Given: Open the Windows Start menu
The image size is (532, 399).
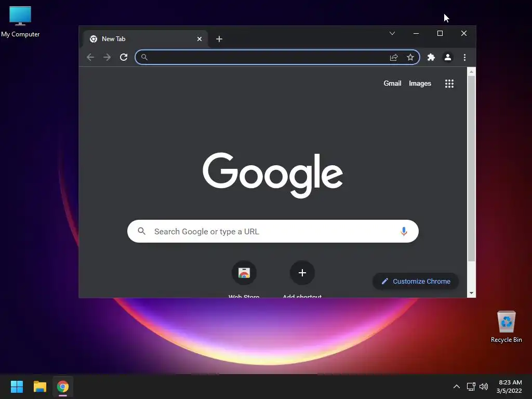Looking at the screenshot, I should pyautogui.click(x=17, y=387).
